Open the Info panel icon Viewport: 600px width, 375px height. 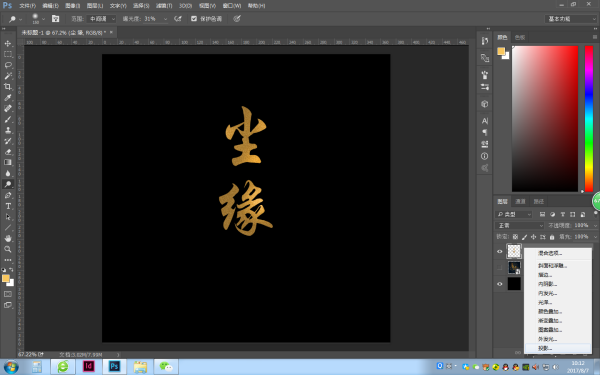click(x=484, y=156)
